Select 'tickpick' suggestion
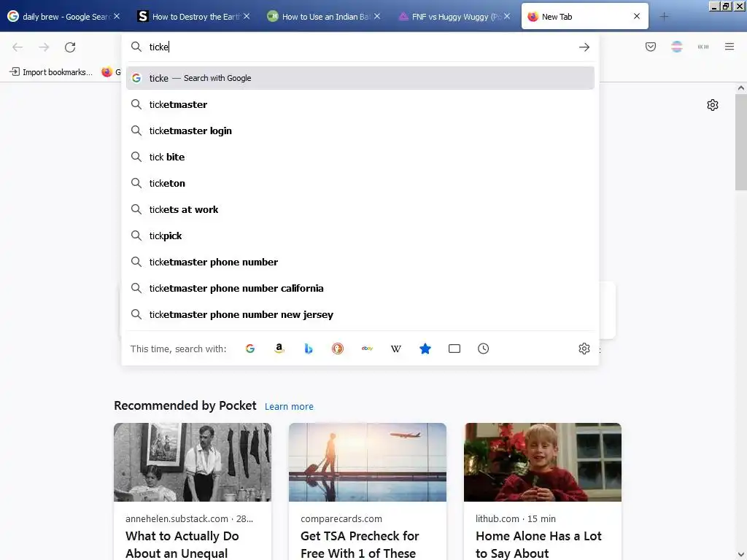The image size is (747, 560). click(x=360, y=236)
